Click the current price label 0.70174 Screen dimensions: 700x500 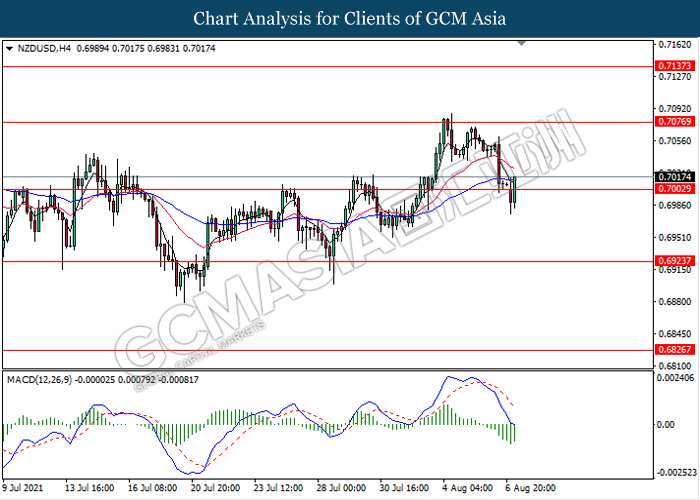[675, 177]
